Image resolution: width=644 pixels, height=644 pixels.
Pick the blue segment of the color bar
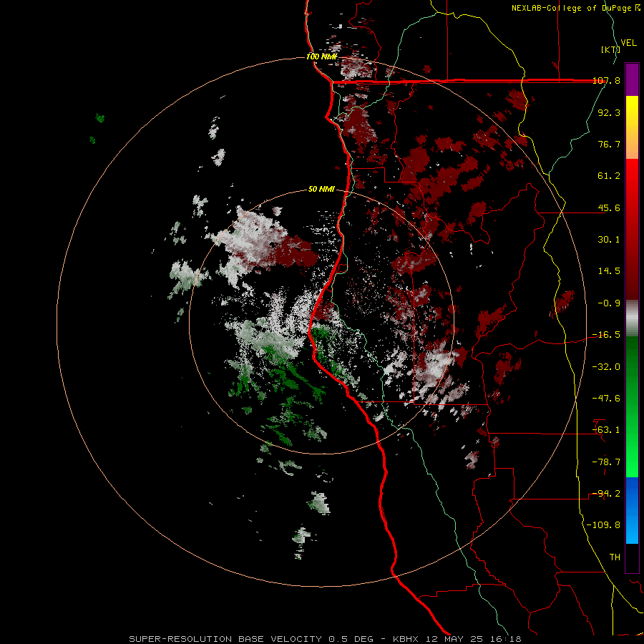coord(632,510)
